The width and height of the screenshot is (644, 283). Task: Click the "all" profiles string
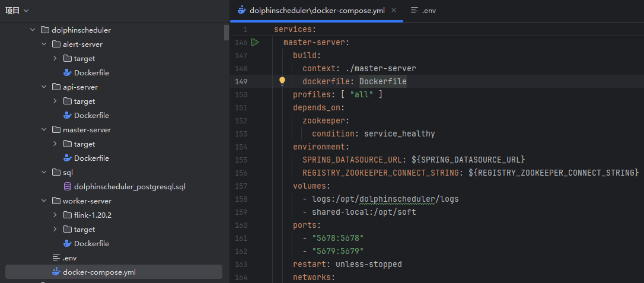click(362, 94)
